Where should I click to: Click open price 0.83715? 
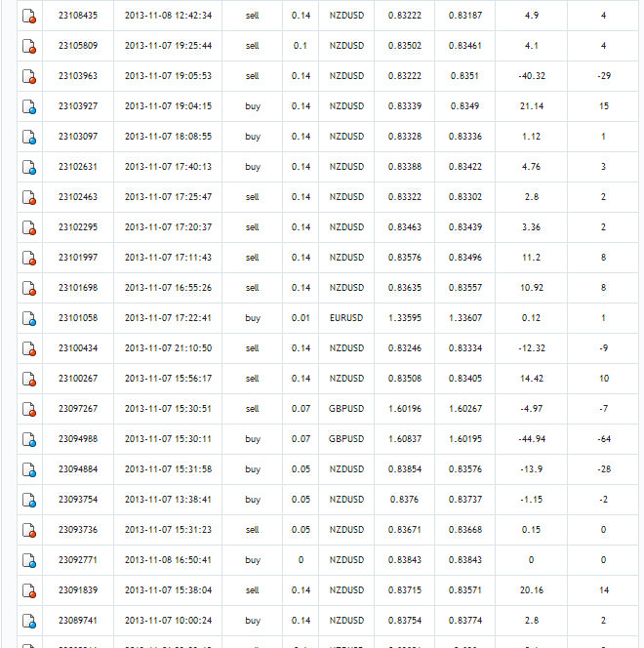(x=405, y=589)
